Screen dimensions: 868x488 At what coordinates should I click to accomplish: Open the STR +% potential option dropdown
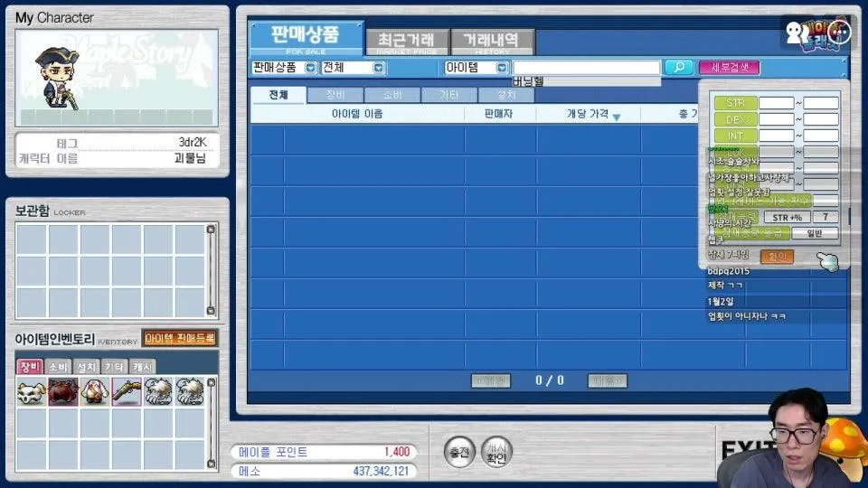[788, 218]
